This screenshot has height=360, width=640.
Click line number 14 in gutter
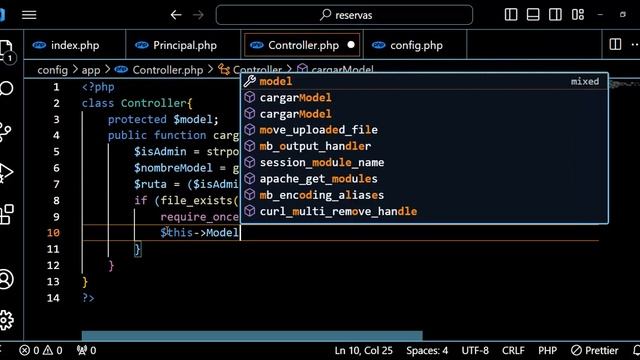click(x=53, y=298)
